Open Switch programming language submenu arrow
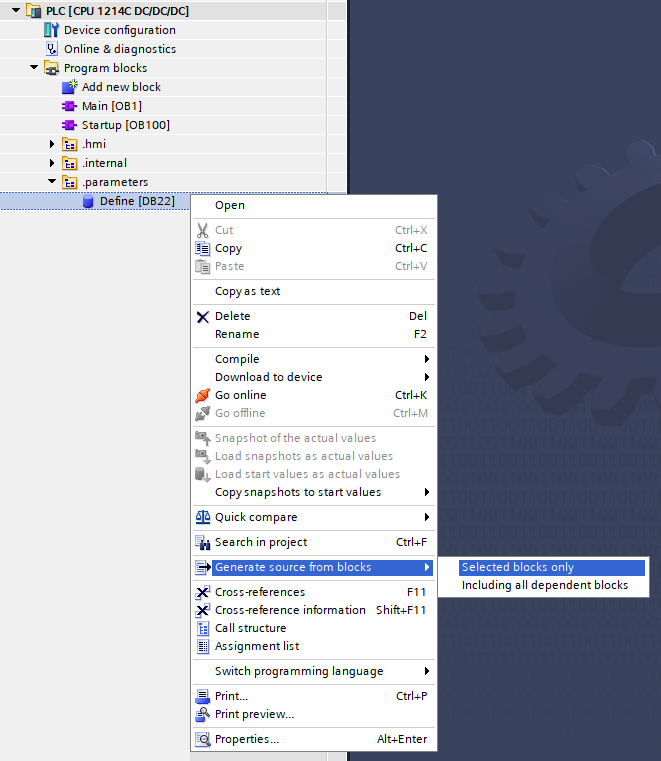The height and width of the screenshot is (761, 661). click(x=427, y=671)
